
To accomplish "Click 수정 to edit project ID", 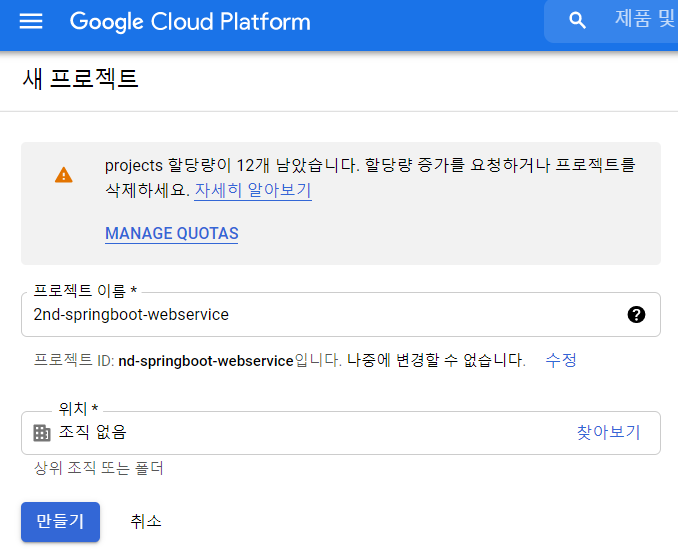I will coord(561,360).
